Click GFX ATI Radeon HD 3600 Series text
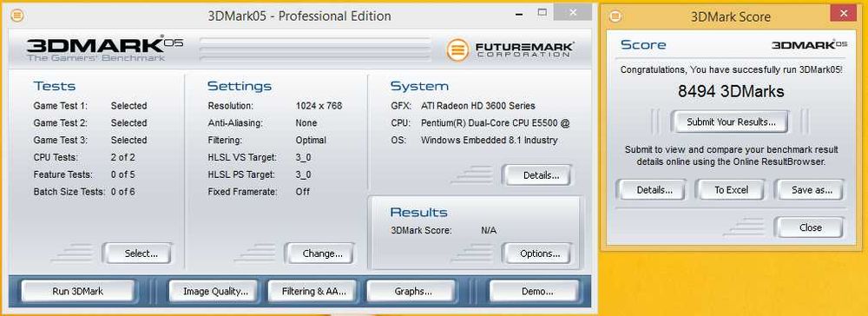868x316 pixels. click(477, 106)
